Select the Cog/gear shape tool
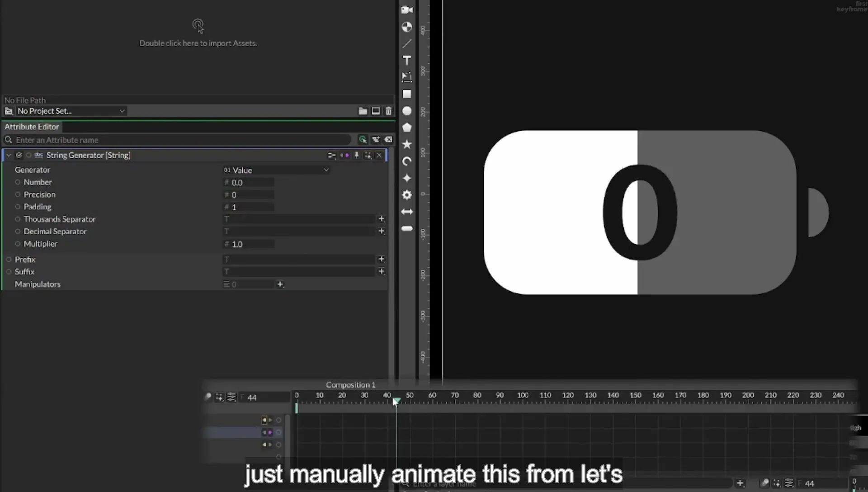 pyautogui.click(x=407, y=195)
